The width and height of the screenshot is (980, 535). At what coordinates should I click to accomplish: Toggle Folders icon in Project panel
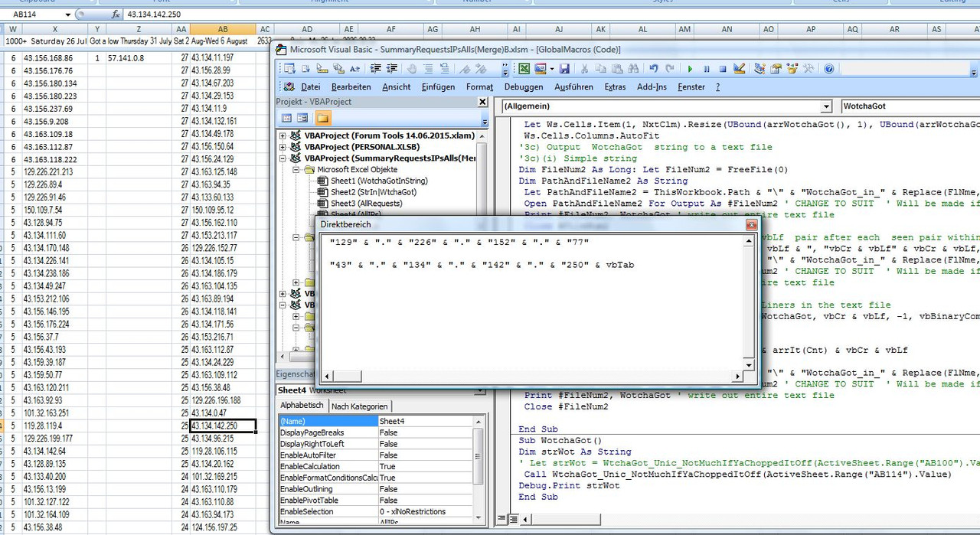[322, 118]
